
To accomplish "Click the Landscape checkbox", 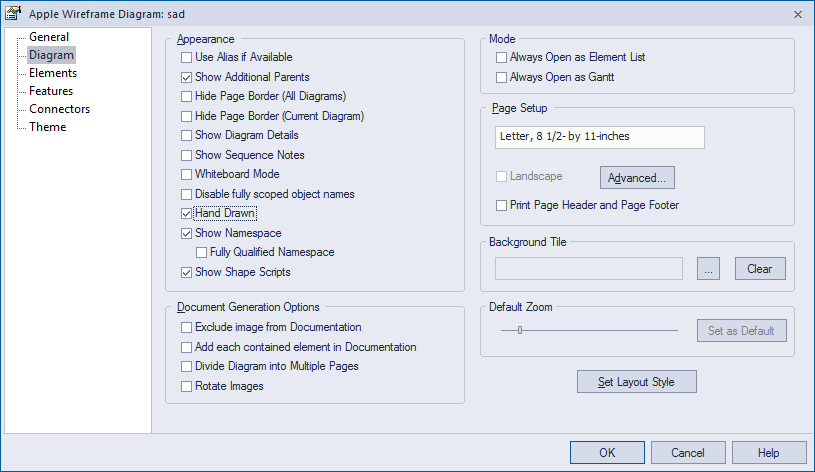I will point(502,177).
